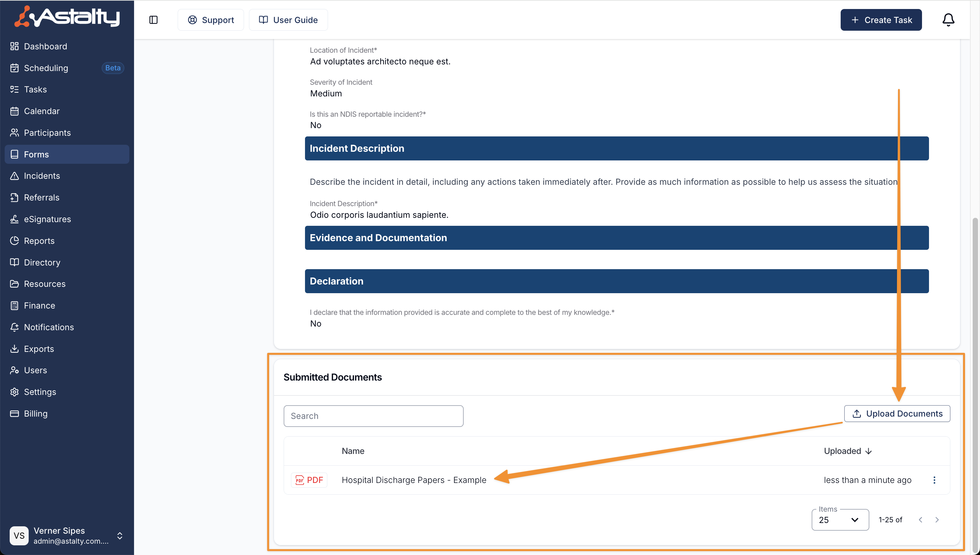Open the Dashboard from the sidebar
This screenshot has height=555, width=980.
(x=45, y=46)
